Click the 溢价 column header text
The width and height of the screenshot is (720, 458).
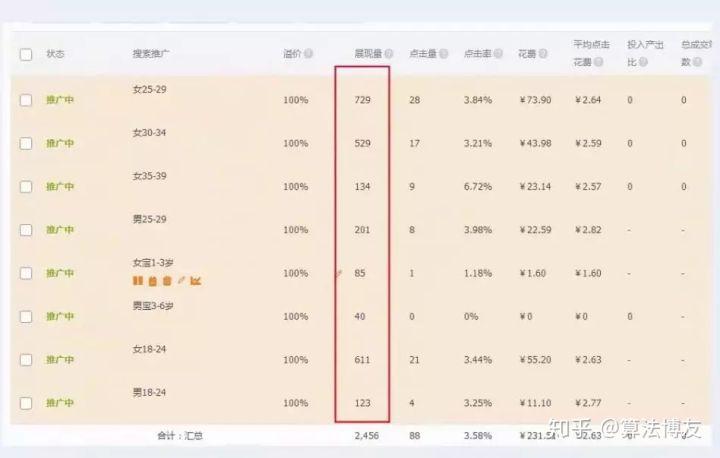(292, 54)
